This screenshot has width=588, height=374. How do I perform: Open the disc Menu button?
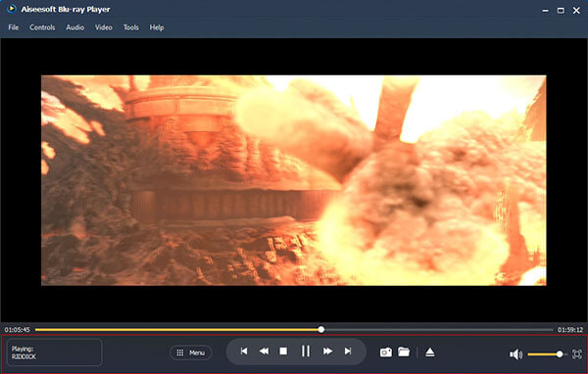(191, 352)
